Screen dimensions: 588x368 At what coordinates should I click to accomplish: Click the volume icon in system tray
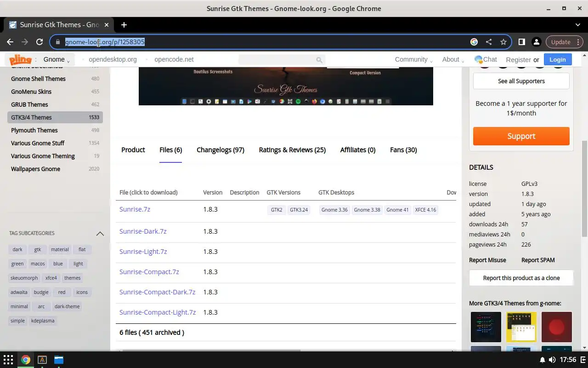[x=552, y=360]
